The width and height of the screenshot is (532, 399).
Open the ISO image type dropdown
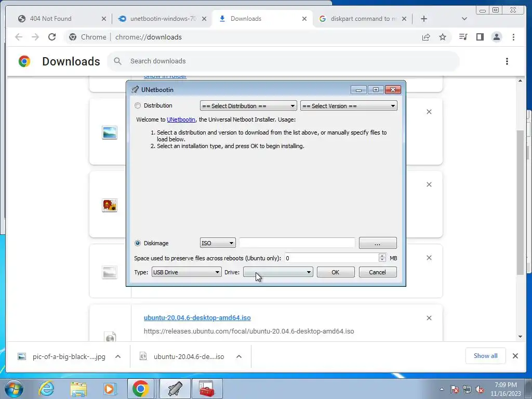coord(218,243)
